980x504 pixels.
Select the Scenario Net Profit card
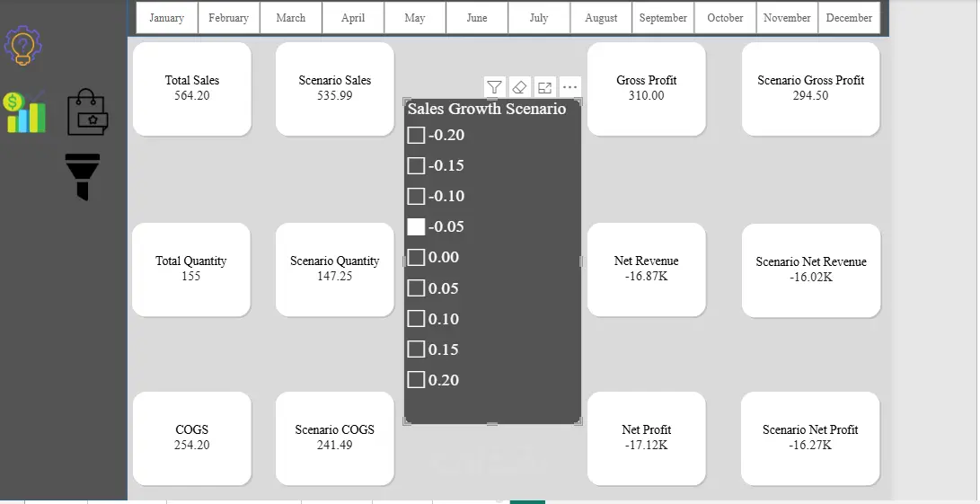click(x=810, y=438)
